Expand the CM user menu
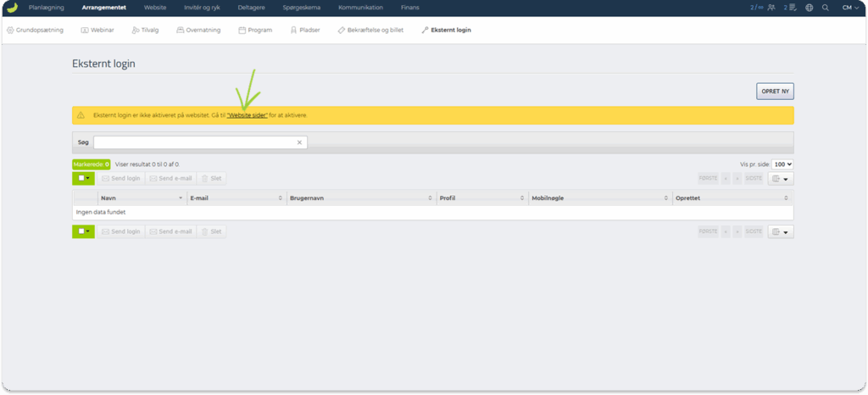 (849, 8)
